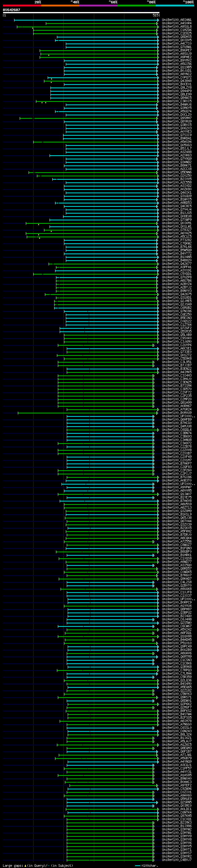This screenshot has width=197, height=868.
Task: Select UniRef100_C3ANU8 label
Action: point(176,440)
